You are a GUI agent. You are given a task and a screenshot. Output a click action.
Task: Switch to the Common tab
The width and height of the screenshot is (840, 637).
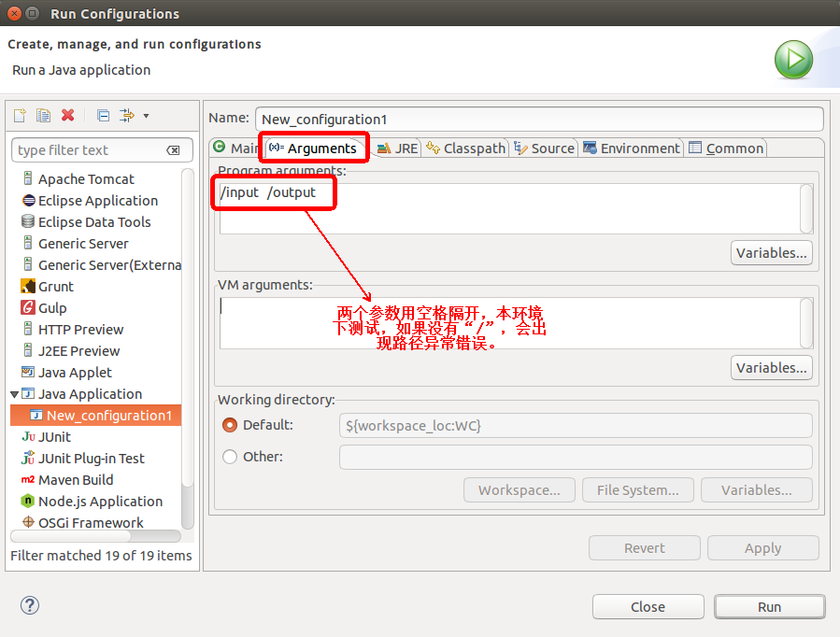726,149
